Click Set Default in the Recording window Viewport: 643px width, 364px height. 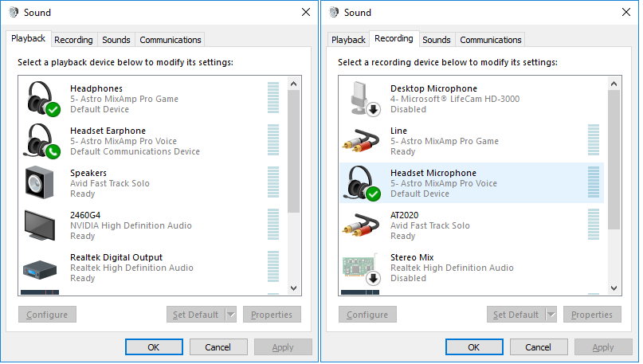(x=516, y=315)
